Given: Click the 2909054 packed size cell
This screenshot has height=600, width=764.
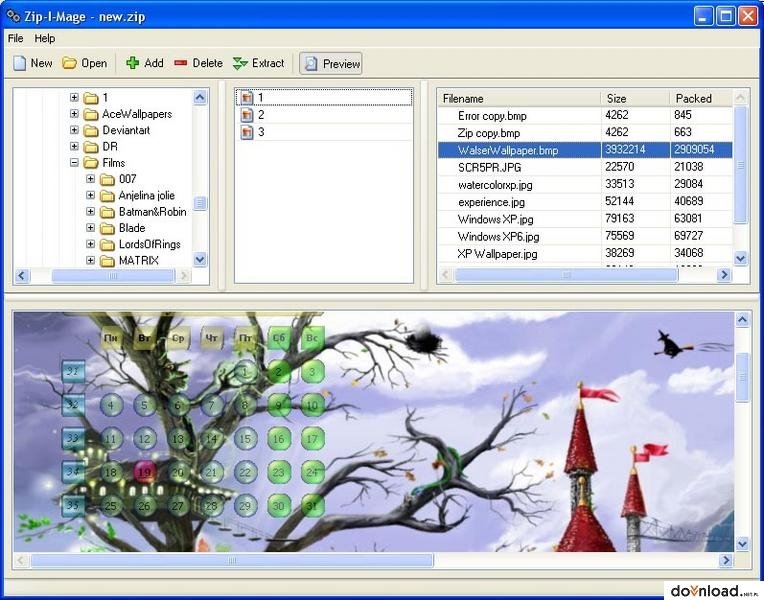Looking at the screenshot, I should (x=701, y=150).
